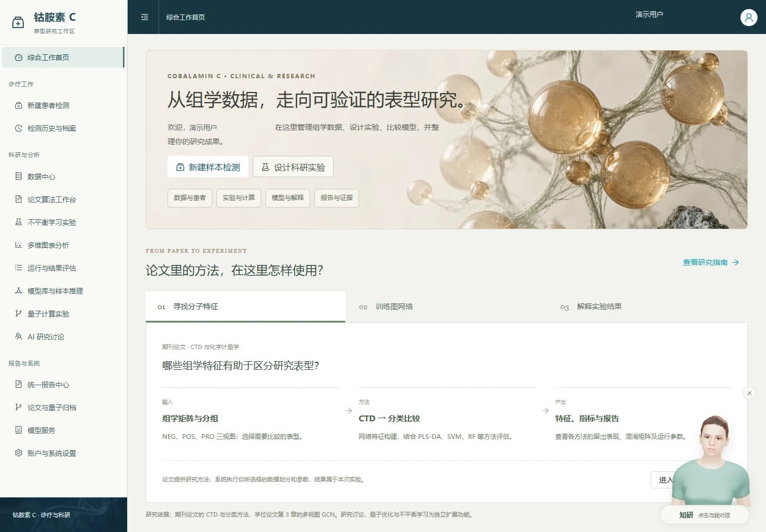This screenshot has height=532, width=766.
Task: Click the 新建患者检测 sidebar icon
Action: (19, 105)
